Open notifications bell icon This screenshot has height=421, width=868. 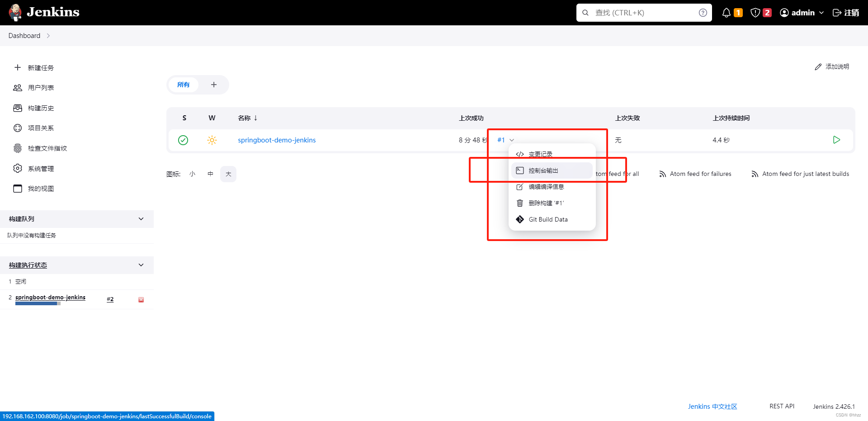(x=726, y=13)
